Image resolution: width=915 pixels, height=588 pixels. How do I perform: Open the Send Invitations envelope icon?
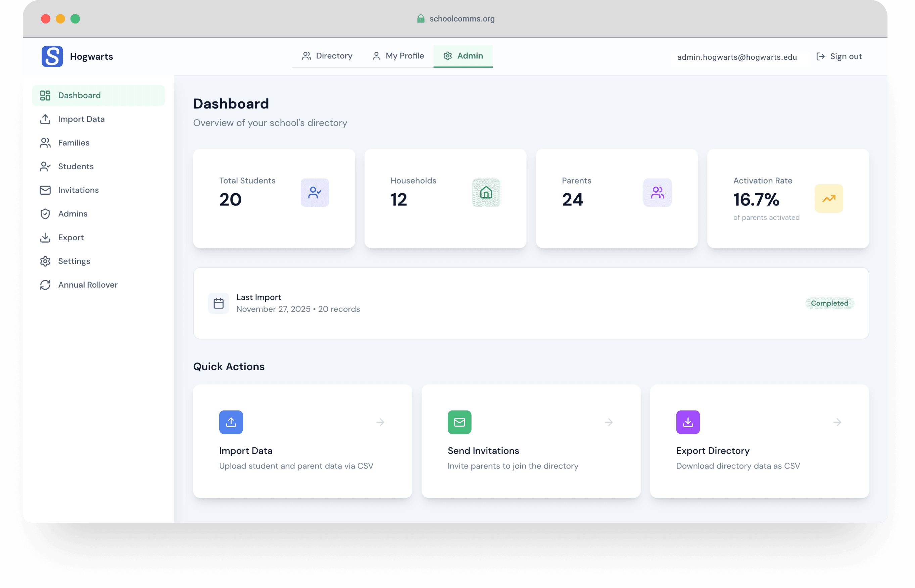[460, 422]
